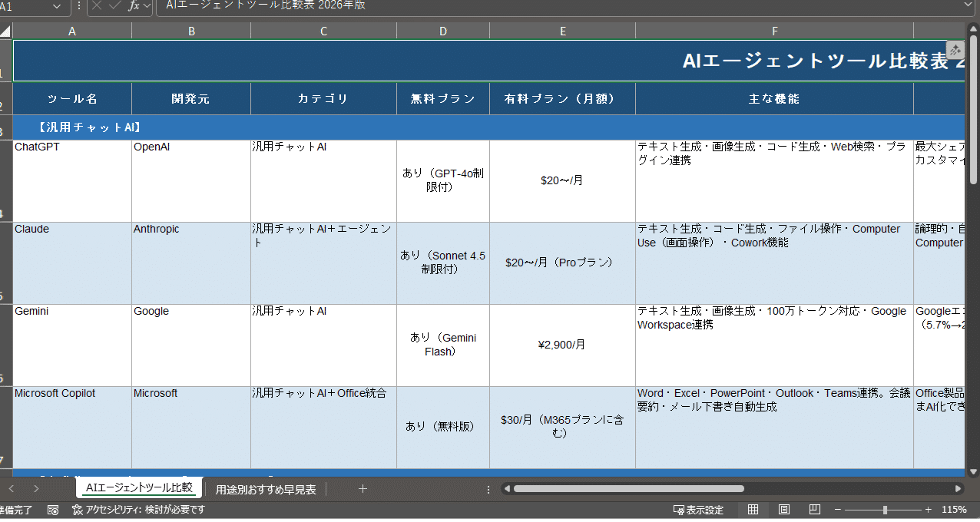Select the 【汎用チャットAI】 section row
This screenshot has width=980, height=522.
tap(489, 127)
